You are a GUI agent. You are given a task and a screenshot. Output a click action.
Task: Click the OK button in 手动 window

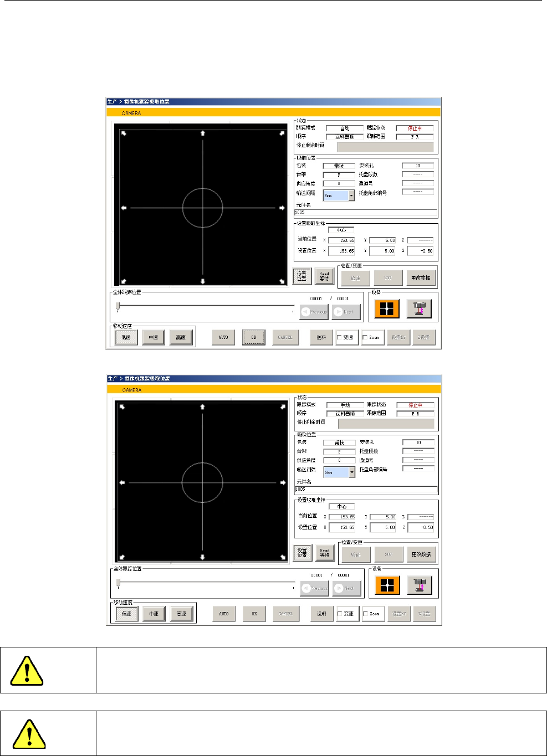254,614
